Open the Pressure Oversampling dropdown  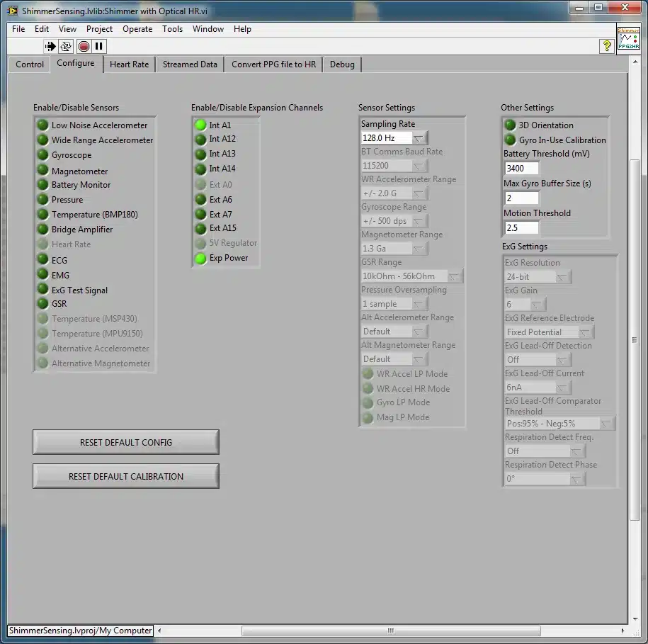tap(394, 304)
